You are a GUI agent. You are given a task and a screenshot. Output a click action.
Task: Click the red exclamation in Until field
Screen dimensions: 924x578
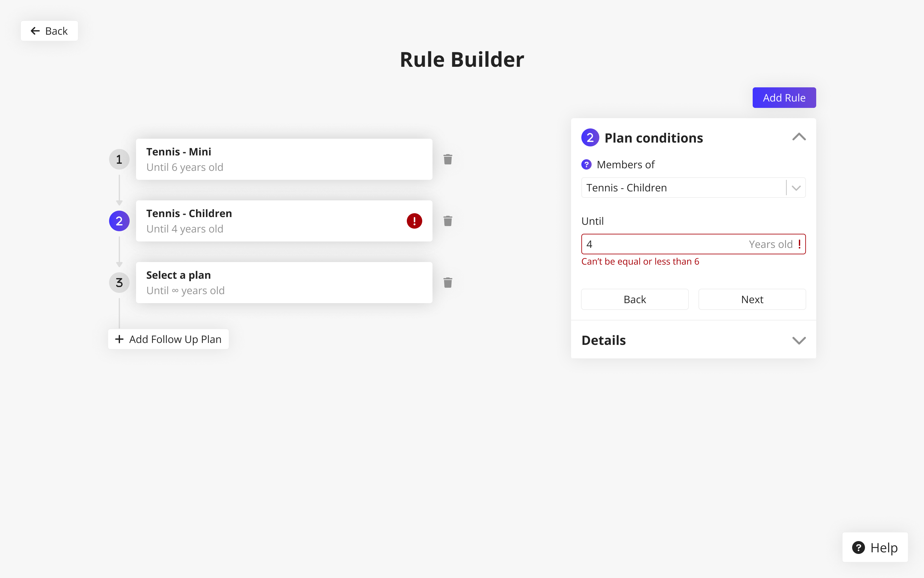pyautogui.click(x=800, y=244)
